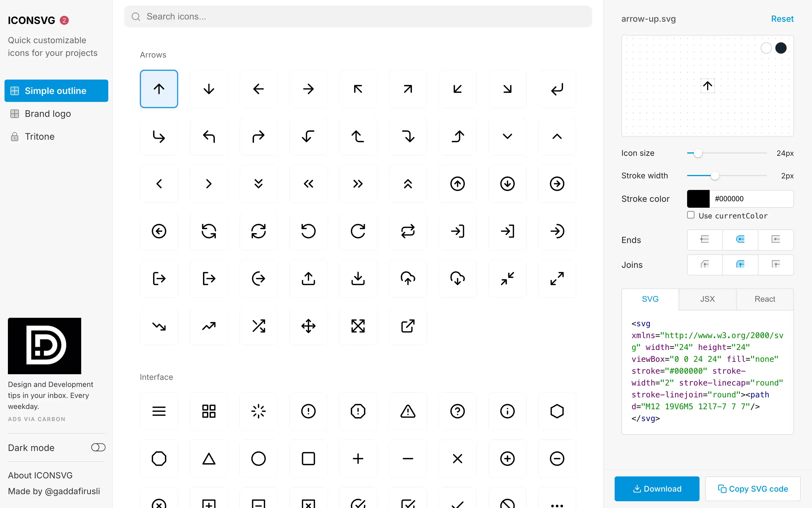Viewport: 812px width, 508px height.
Task: Select the download tray icon
Action: (x=358, y=279)
